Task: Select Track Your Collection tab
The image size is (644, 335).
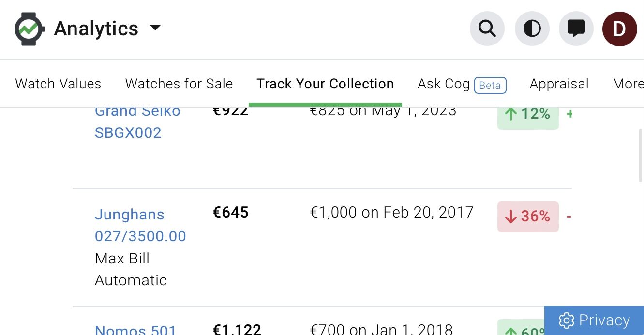Action: click(325, 84)
